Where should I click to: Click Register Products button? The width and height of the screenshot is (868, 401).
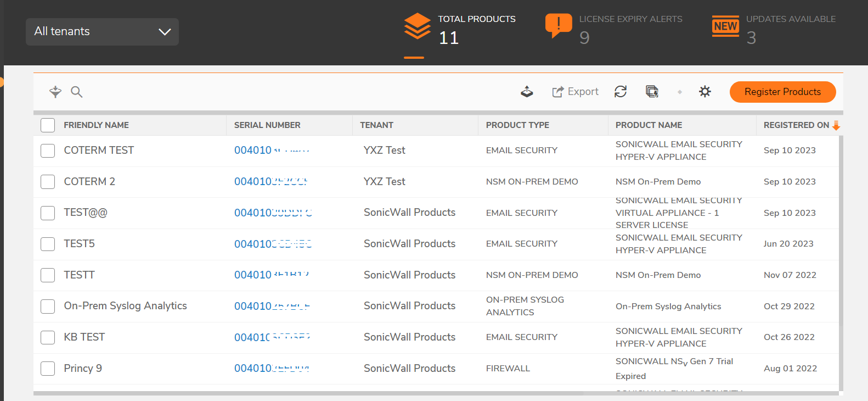[x=782, y=92]
